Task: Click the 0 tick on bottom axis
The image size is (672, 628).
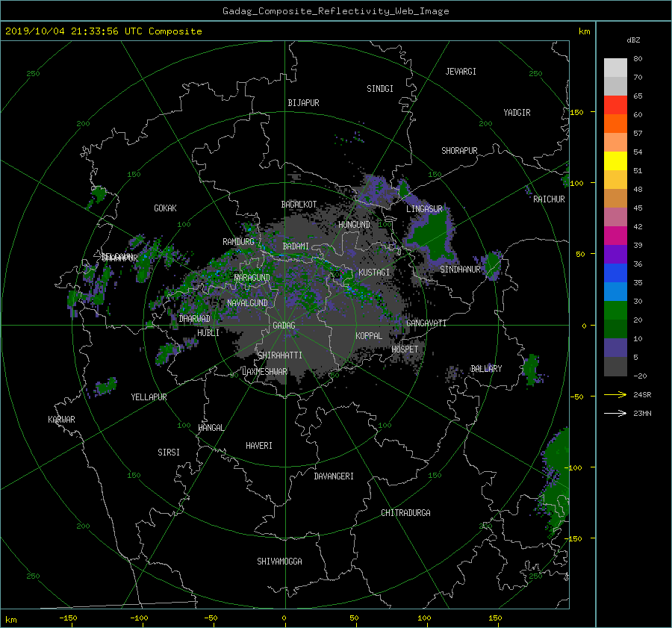Action: point(284,618)
